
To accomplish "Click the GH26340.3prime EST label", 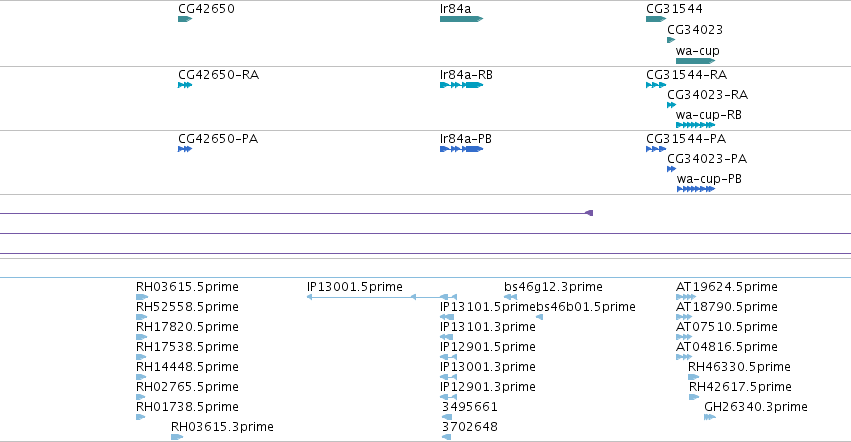I will pos(755,407).
